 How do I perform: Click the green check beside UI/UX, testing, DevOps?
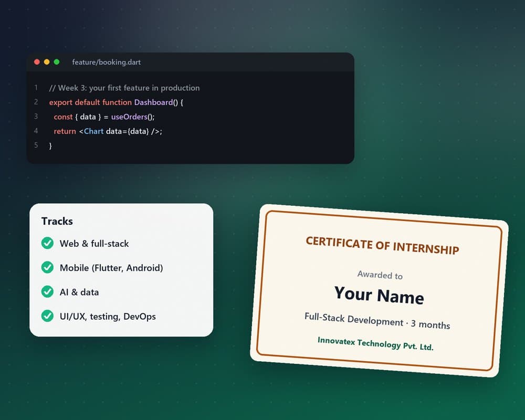click(47, 316)
